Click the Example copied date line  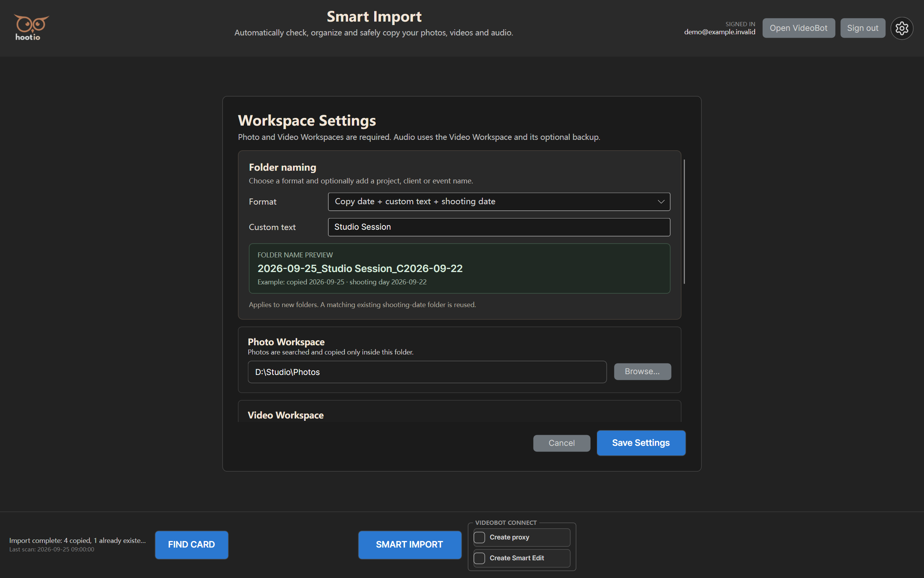coord(342,282)
